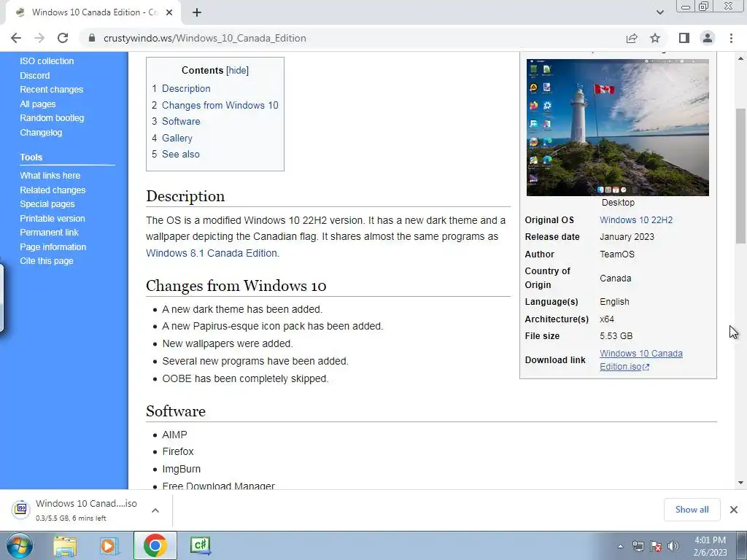Open Windows 10 22H2 infobox link
The image size is (747, 560).
point(636,220)
